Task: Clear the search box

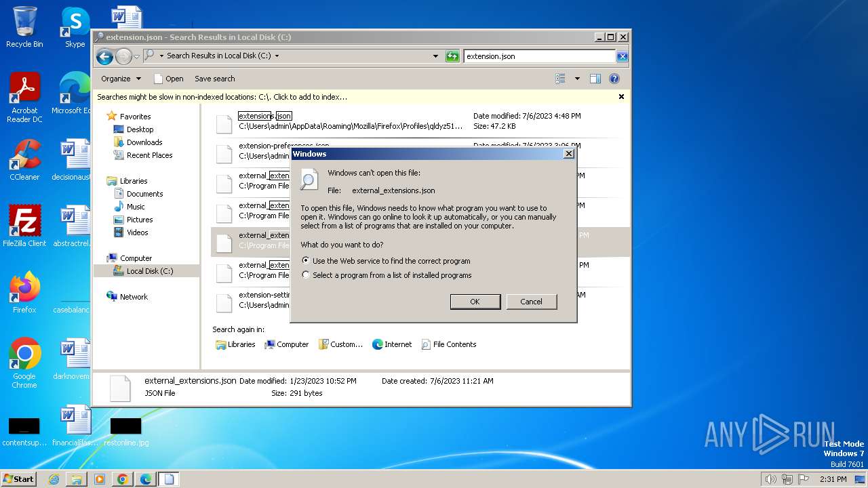Action: pos(622,56)
